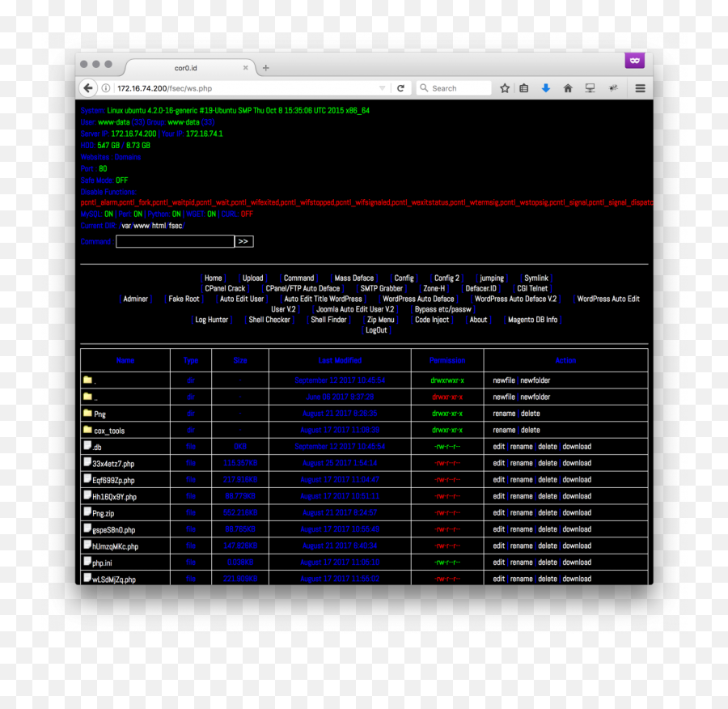Open the Png folder icon
The width and height of the screenshot is (728, 709).
[87, 414]
